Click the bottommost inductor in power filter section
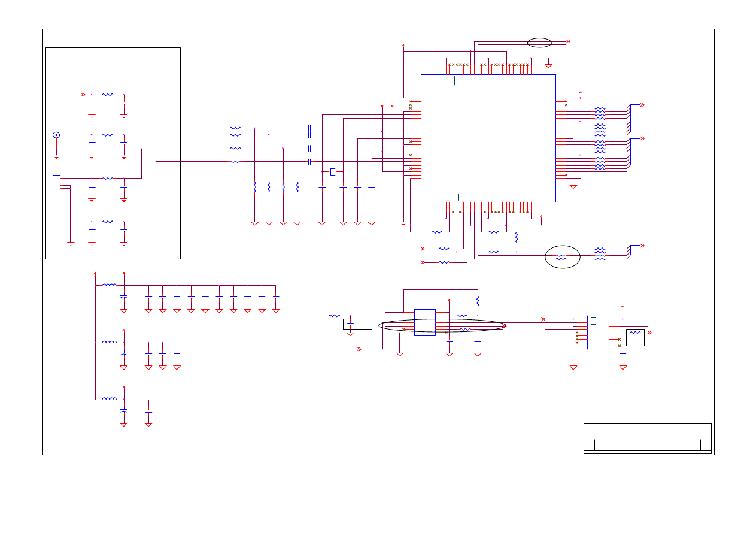 click(x=109, y=398)
